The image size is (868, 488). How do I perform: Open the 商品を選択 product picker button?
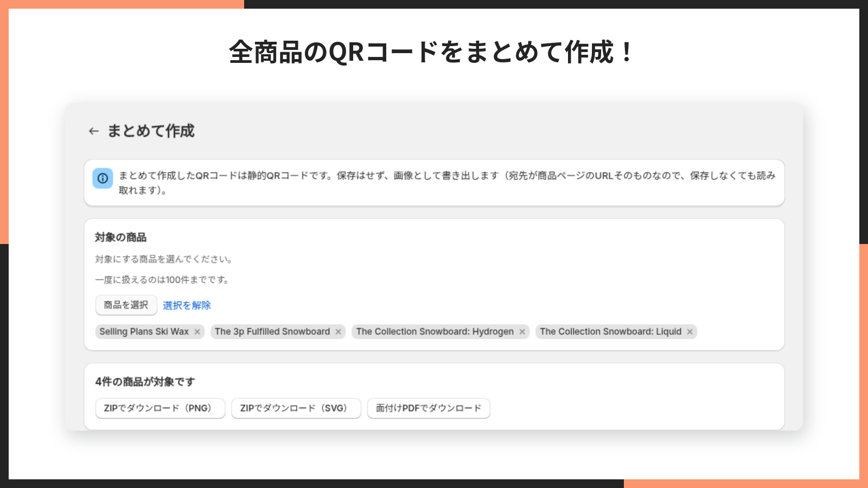tap(126, 305)
